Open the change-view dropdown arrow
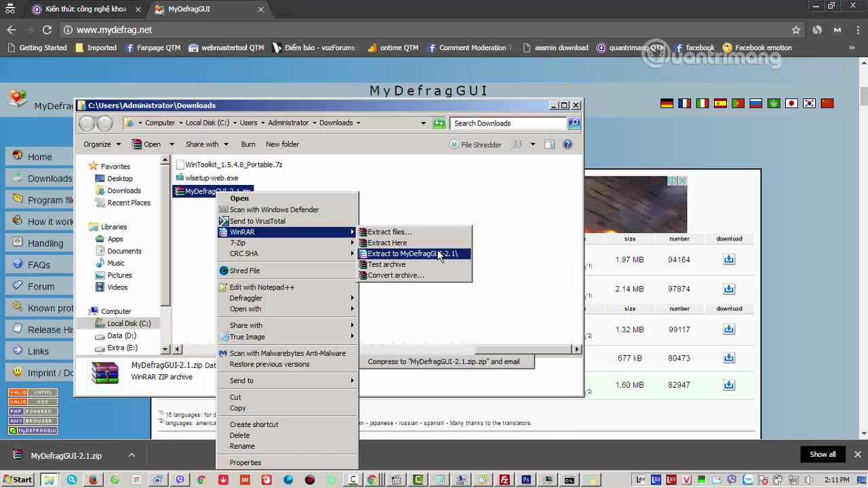This screenshot has height=488, width=868. coord(532,144)
